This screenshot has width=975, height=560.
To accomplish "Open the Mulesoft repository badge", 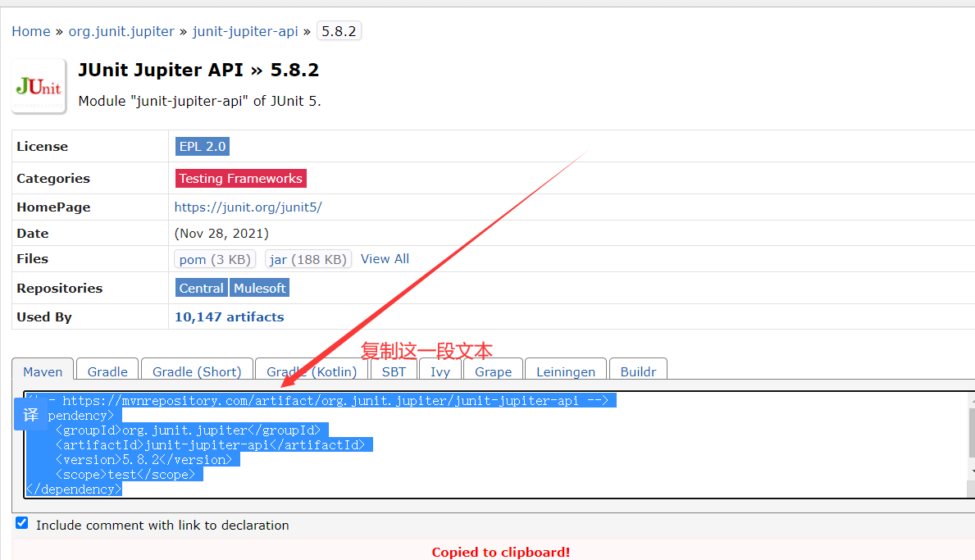I will pyautogui.click(x=259, y=288).
